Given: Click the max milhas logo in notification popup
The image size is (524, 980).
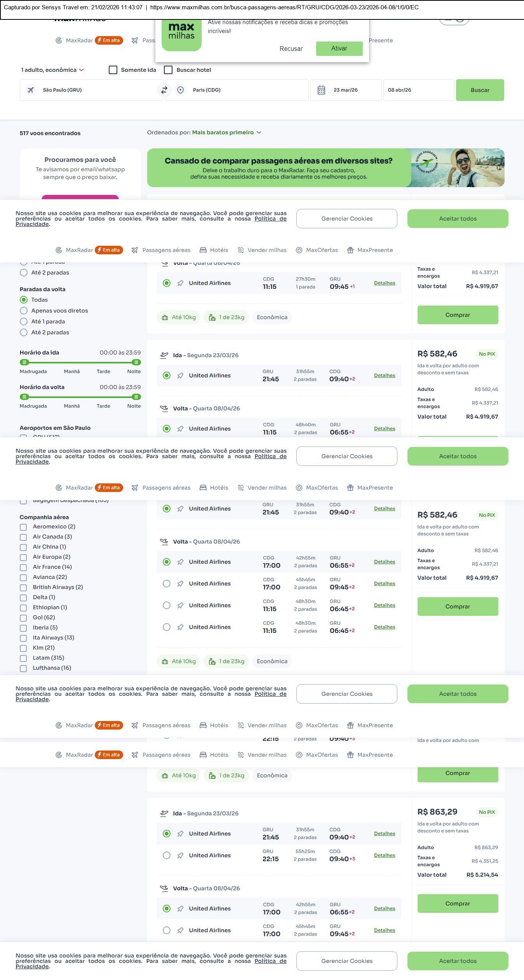Looking at the screenshot, I should pos(181,33).
